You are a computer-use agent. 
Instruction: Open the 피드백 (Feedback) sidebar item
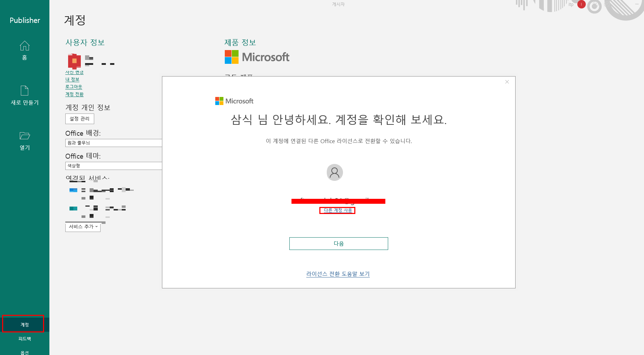click(24, 339)
